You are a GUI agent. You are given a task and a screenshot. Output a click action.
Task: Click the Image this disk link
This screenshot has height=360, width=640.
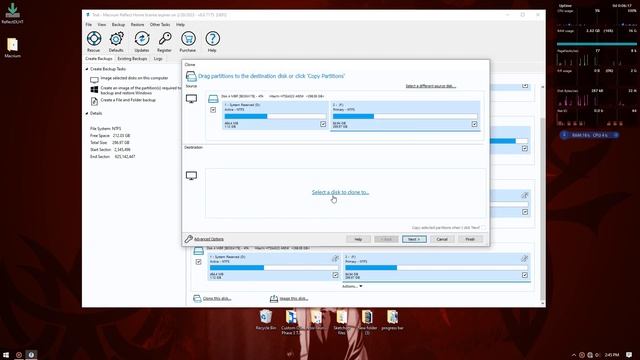click(294, 299)
